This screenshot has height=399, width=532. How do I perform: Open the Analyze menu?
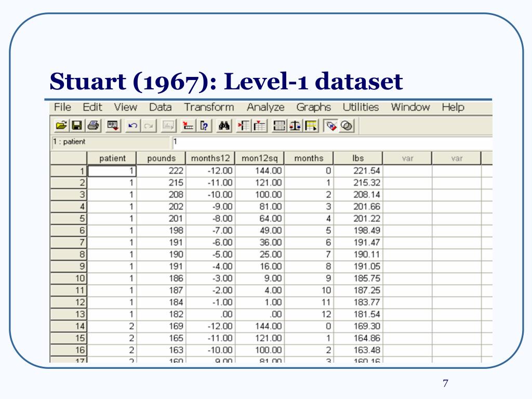265,107
